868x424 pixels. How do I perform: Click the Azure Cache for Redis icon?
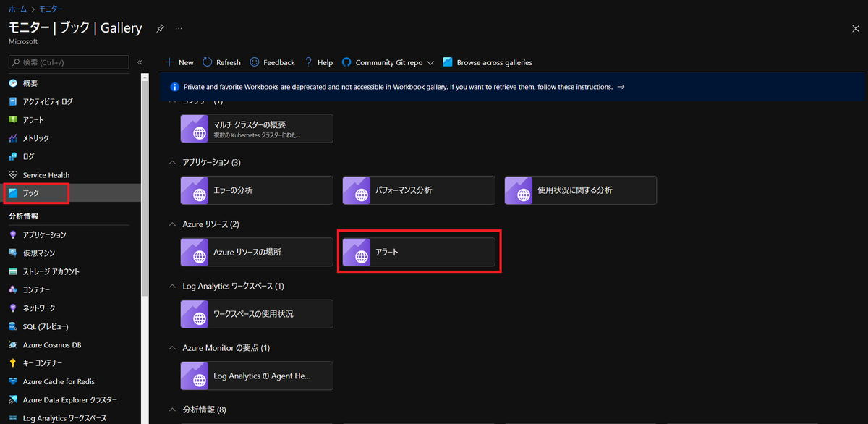(x=13, y=381)
